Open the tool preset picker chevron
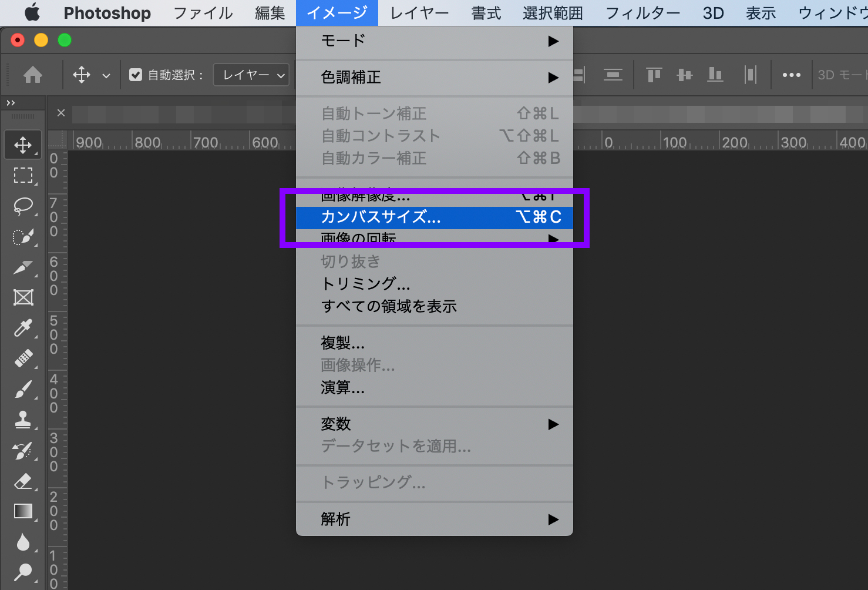The width and height of the screenshot is (868, 590). [x=106, y=76]
